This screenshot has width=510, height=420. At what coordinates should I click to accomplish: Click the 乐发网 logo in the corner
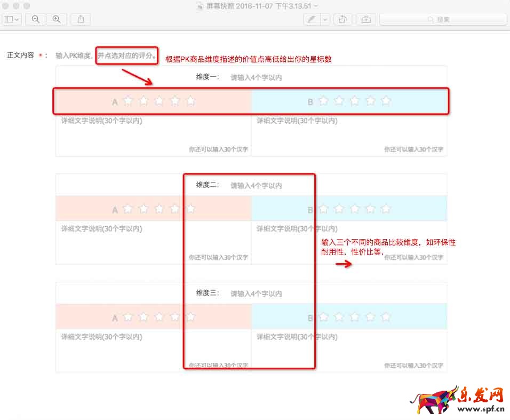pyautogui.click(x=458, y=400)
